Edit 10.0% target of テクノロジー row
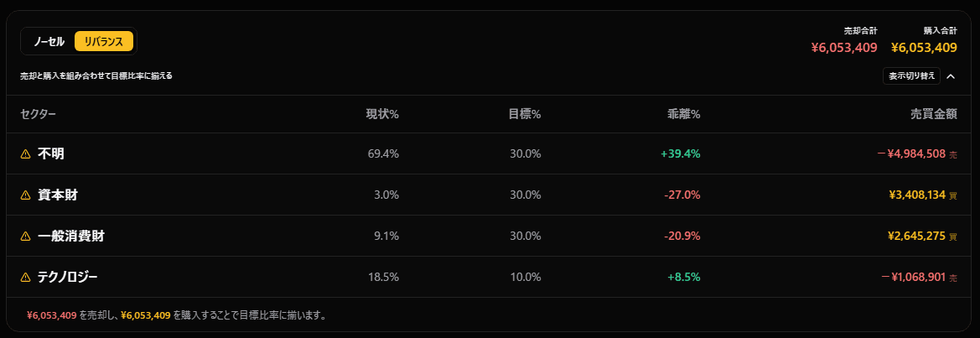This screenshot has width=980, height=338. 525,277
